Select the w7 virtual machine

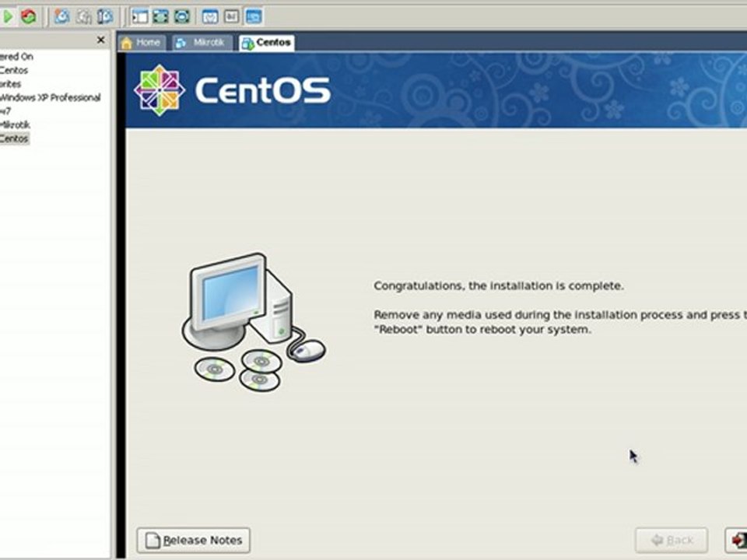[5, 111]
